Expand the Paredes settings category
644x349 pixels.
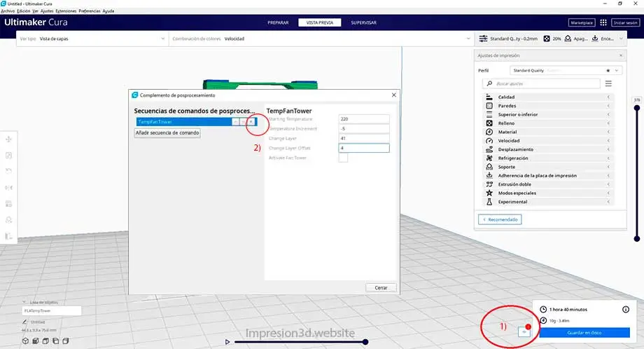[x=549, y=106]
